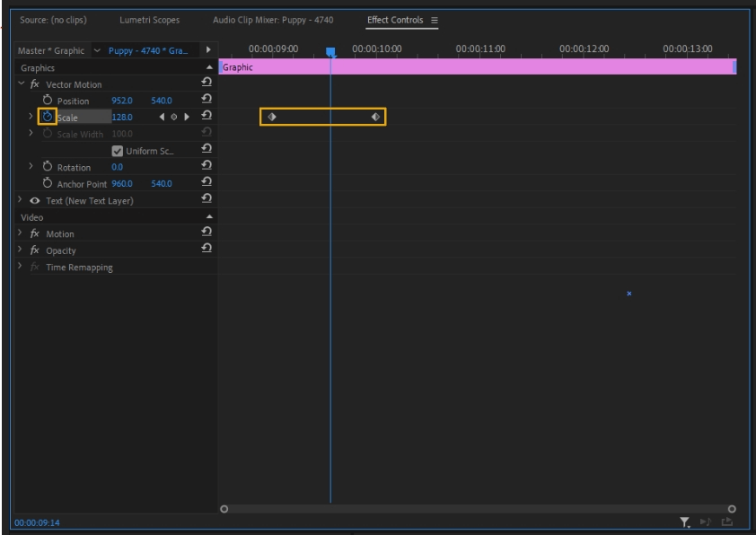
Task: Open the Audio Clip Mixer tab
Action: point(272,20)
